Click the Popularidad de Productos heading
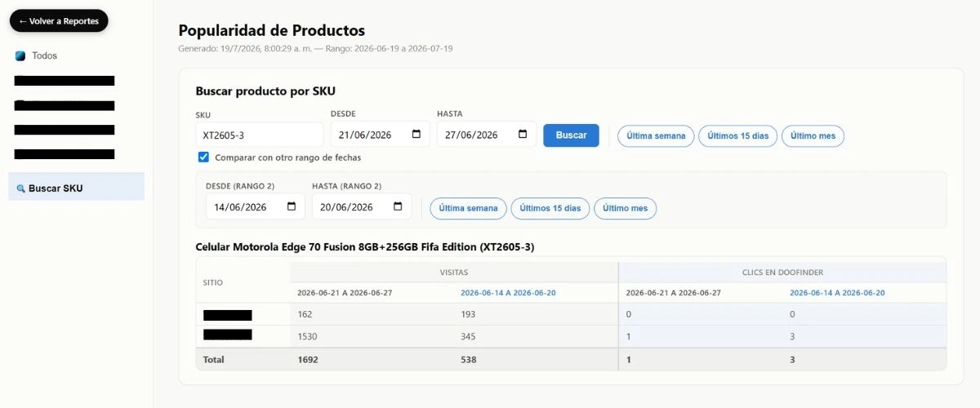This screenshot has height=408, width=980. (x=272, y=31)
